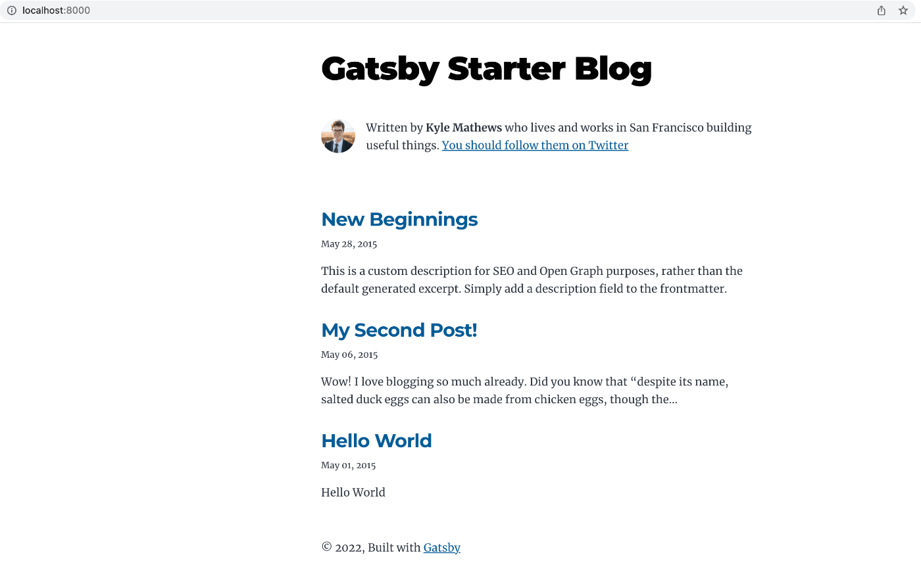Visit Gatsby via the footer link

(x=441, y=547)
